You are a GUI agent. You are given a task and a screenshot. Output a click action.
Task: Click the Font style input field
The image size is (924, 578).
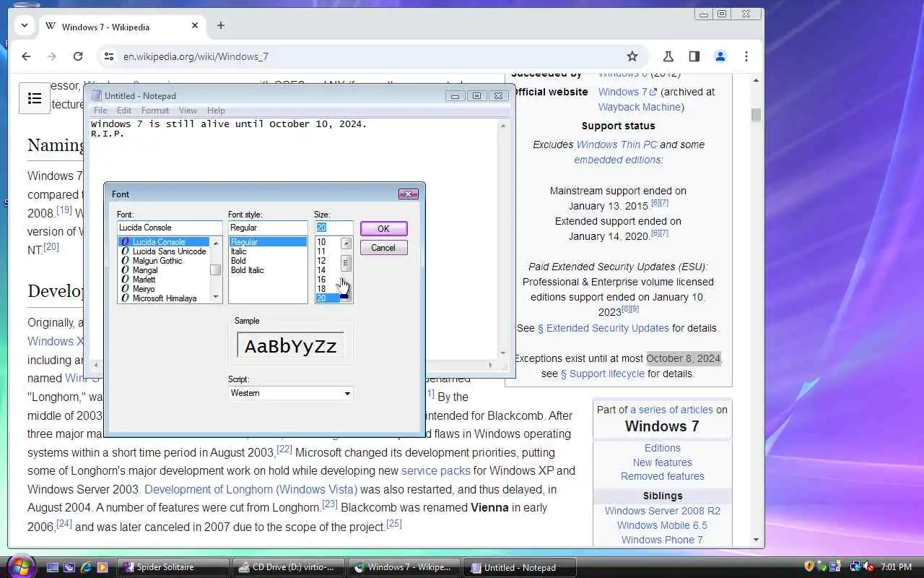(x=268, y=228)
